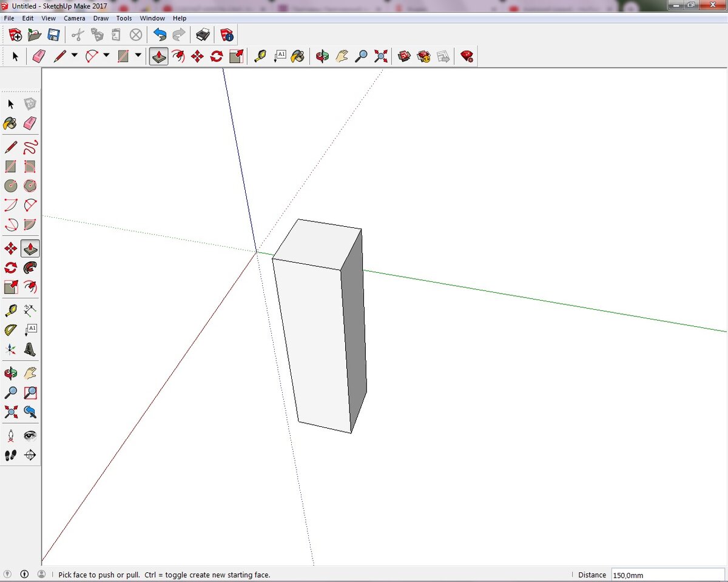The height and width of the screenshot is (582, 728).
Task: Select the Rotated Rectangle tool
Action: (x=30, y=166)
